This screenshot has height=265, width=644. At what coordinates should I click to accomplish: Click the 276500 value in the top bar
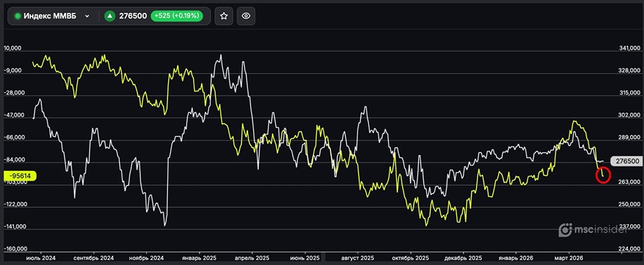(132, 16)
